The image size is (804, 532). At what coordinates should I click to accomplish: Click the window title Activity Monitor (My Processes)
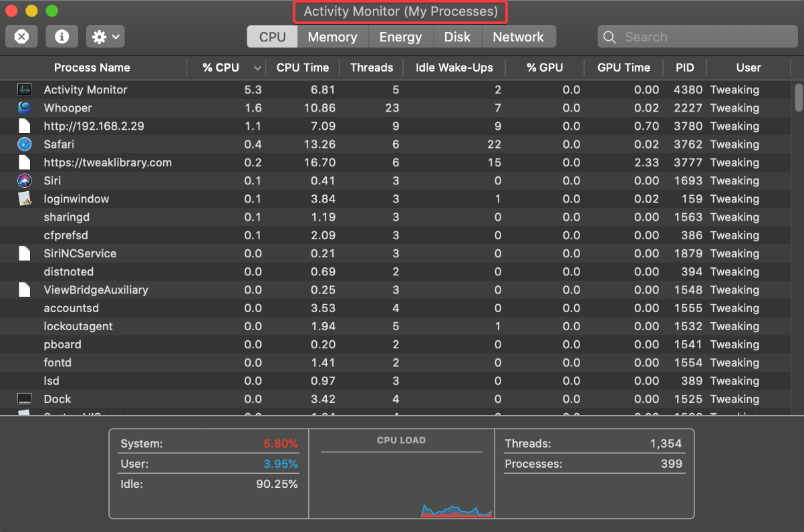(x=400, y=11)
